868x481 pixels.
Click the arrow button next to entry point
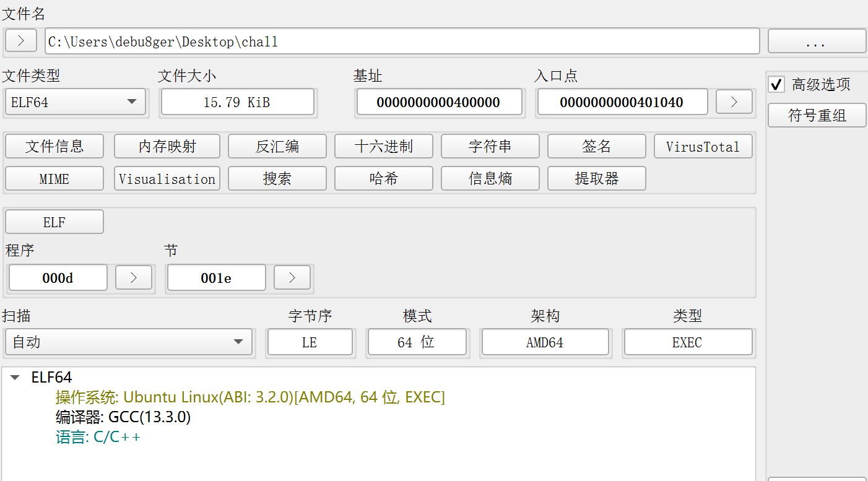[734, 102]
